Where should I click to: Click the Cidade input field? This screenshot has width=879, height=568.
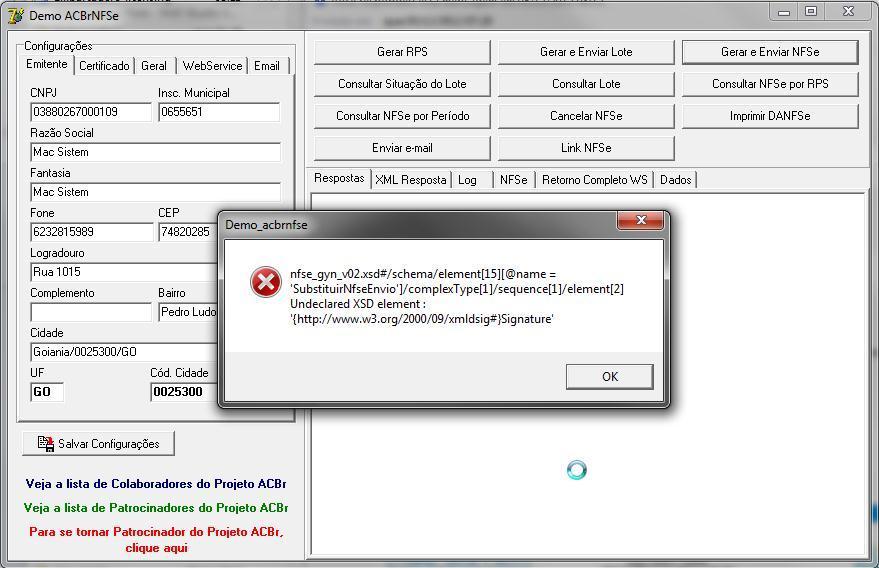tap(124, 352)
